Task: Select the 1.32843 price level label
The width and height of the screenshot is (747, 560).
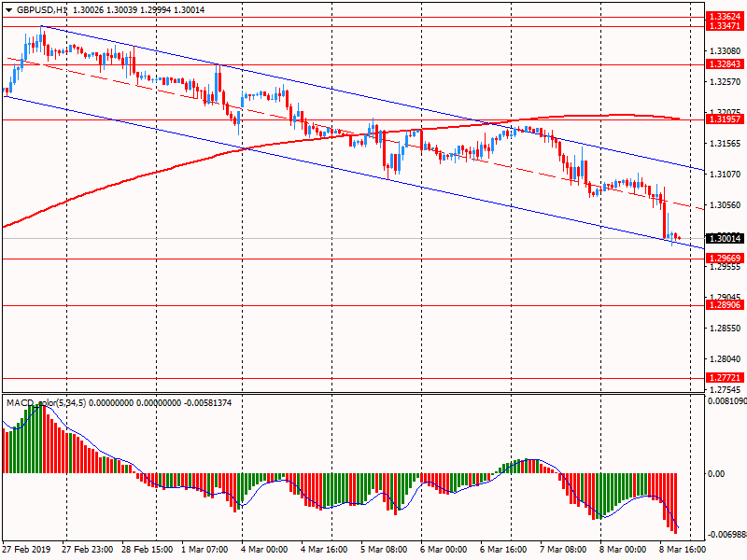Action: [x=725, y=64]
